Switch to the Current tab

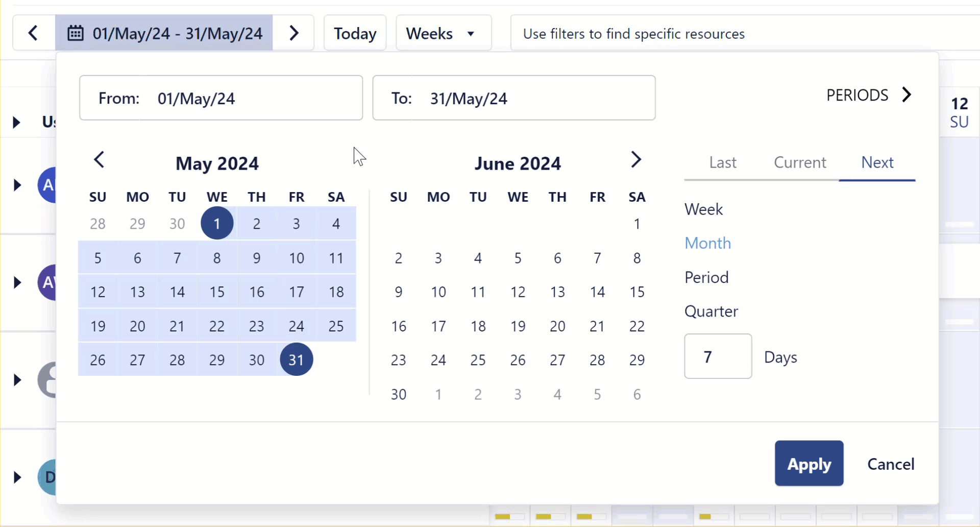click(799, 162)
